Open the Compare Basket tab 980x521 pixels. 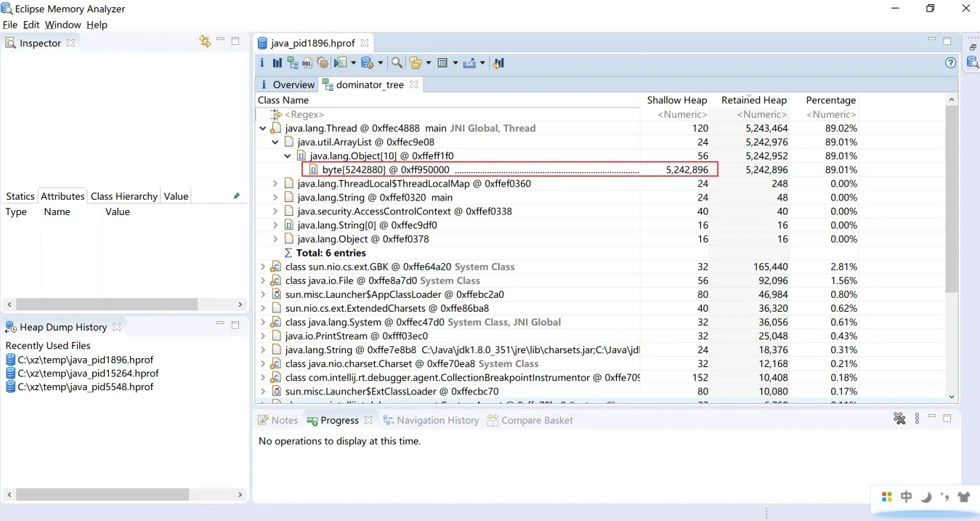point(530,420)
